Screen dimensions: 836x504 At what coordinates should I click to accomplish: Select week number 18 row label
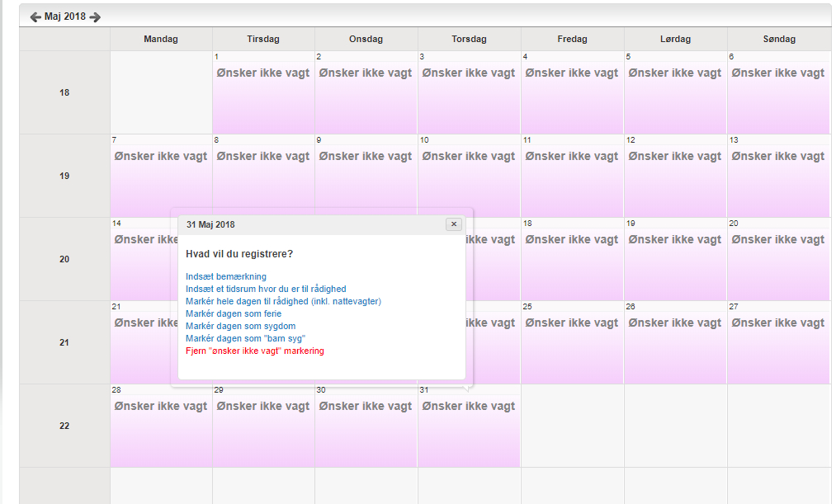(64, 92)
